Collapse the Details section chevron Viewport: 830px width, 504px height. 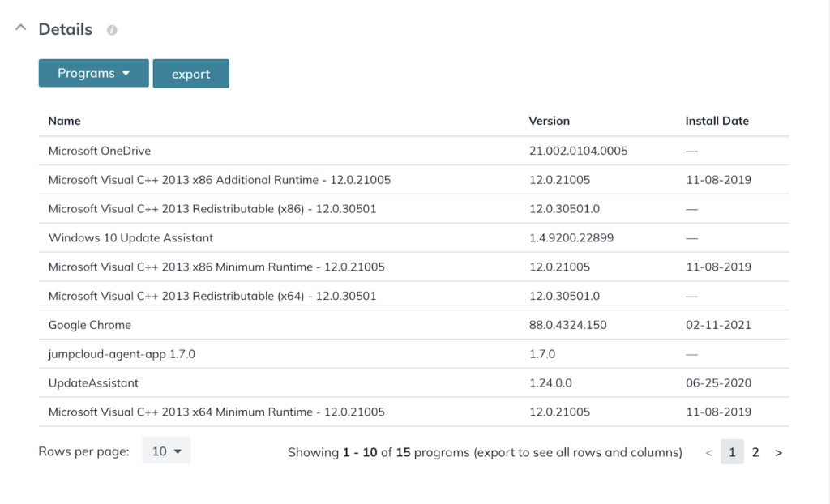[x=19, y=29]
